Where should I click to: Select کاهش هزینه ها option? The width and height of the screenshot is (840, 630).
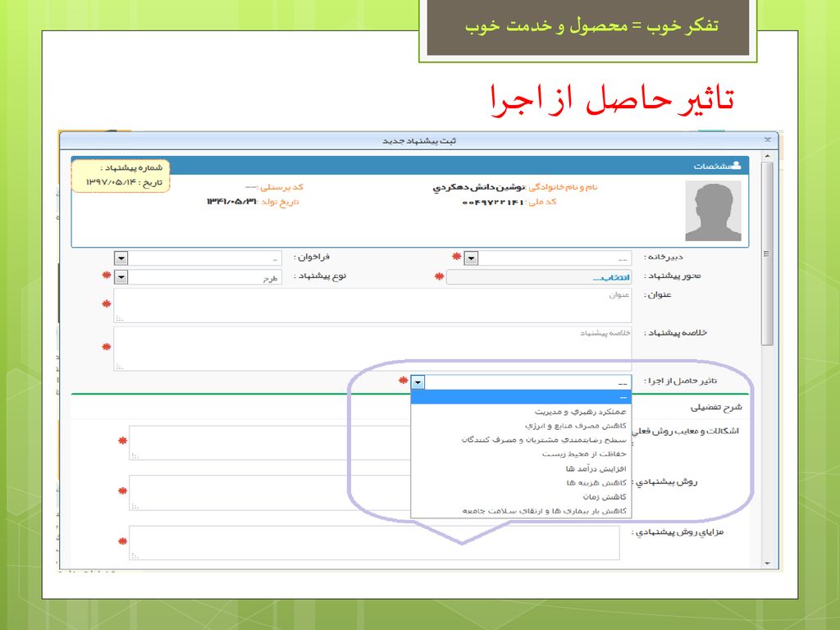click(x=521, y=482)
